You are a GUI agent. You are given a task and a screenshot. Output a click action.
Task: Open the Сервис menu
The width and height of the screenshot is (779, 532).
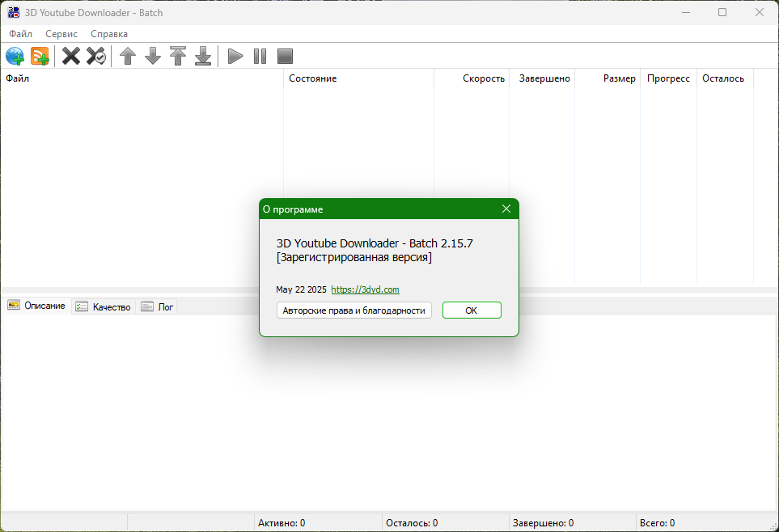[x=61, y=34]
